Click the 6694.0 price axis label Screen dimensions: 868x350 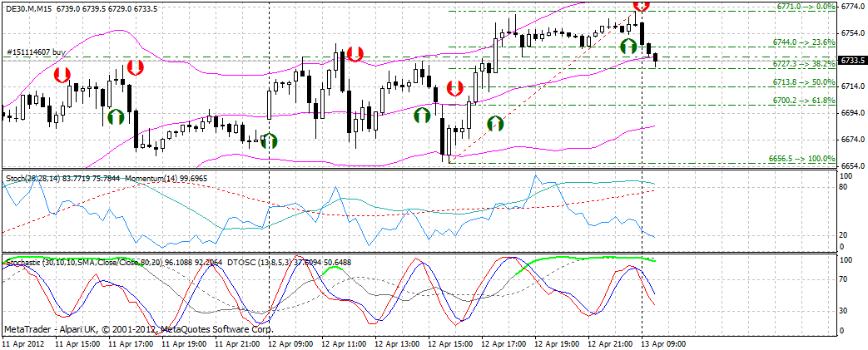click(852, 113)
